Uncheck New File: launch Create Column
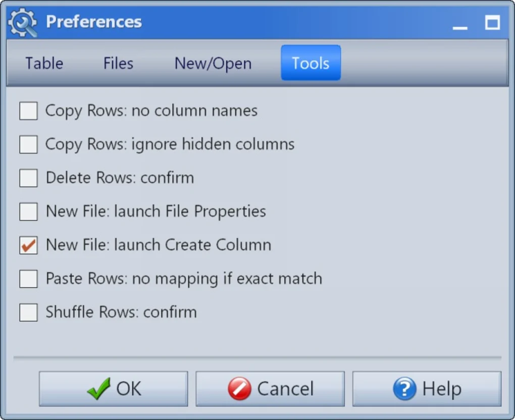This screenshot has height=420, width=515. tap(28, 245)
